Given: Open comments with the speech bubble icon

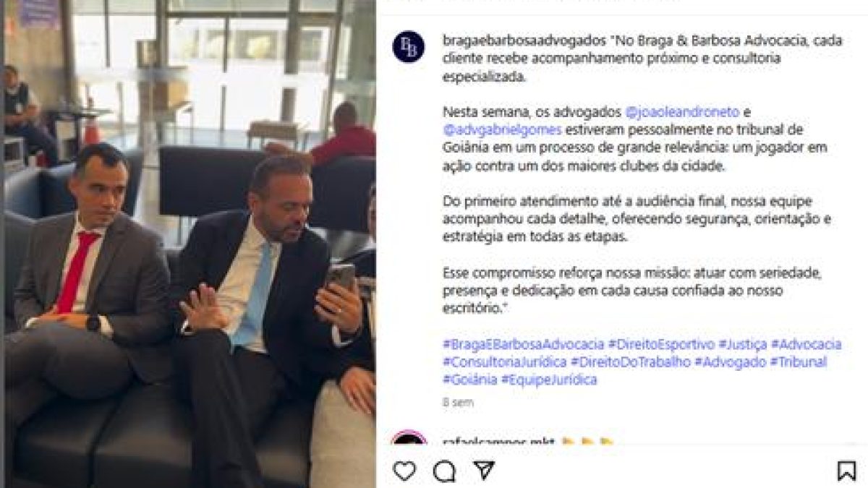Looking at the screenshot, I should [444, 471].
